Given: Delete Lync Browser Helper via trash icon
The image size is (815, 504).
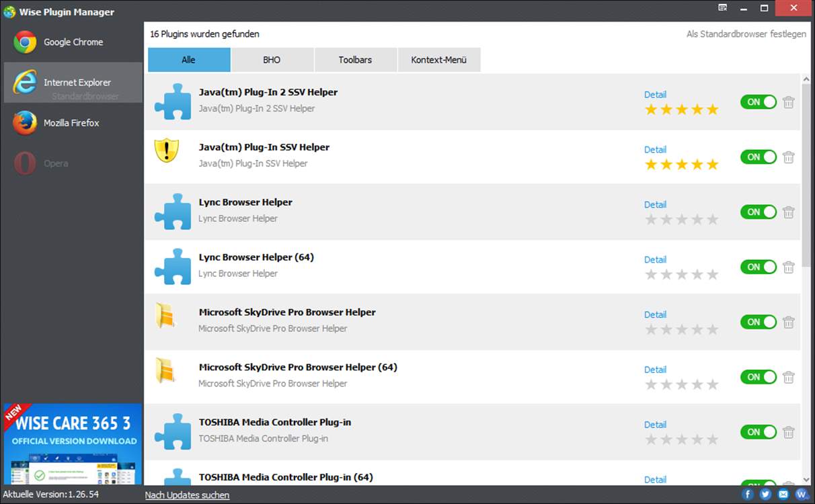Looking at the screenshot, I should click(x=789, y=212).
